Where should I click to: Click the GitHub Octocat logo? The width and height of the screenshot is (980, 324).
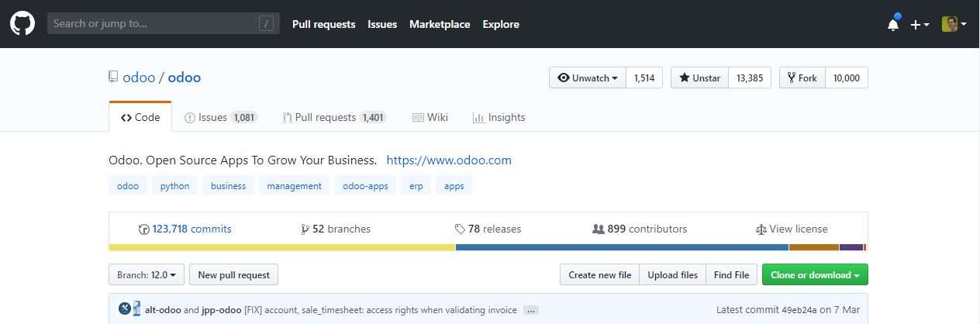click(x=22, y=24)
